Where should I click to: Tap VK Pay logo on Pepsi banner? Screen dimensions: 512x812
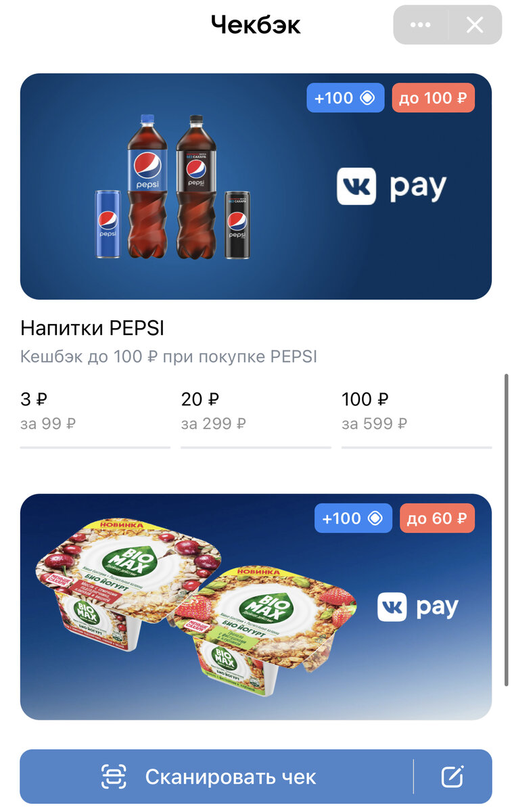(392, 186)
